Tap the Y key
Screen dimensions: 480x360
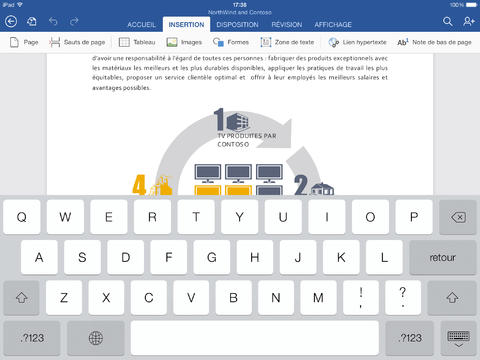pos(240,217)
